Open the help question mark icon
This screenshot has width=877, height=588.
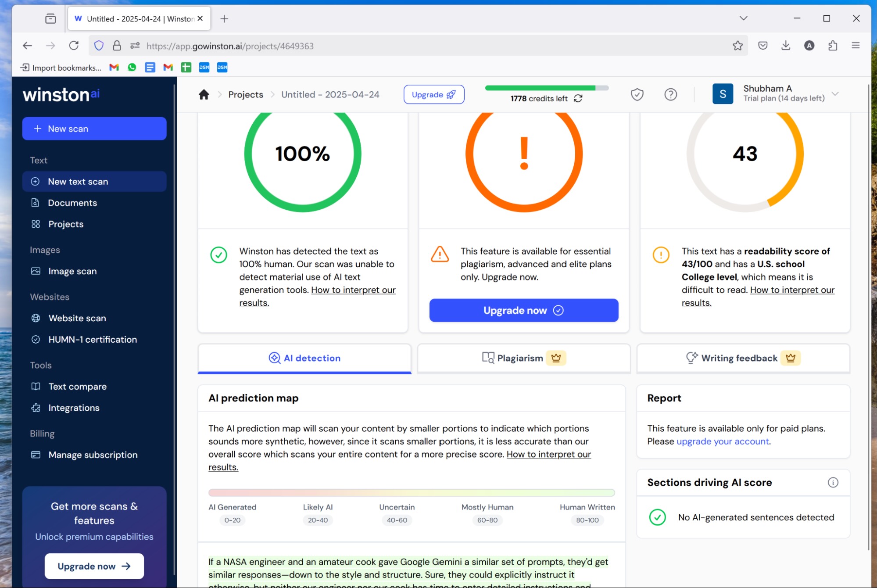[670, 94]
